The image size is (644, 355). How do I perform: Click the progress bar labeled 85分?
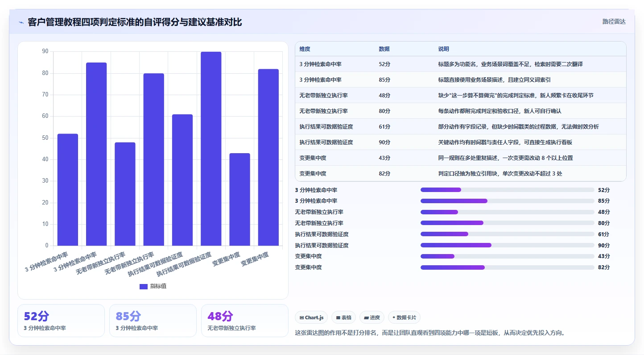point(508,201)
